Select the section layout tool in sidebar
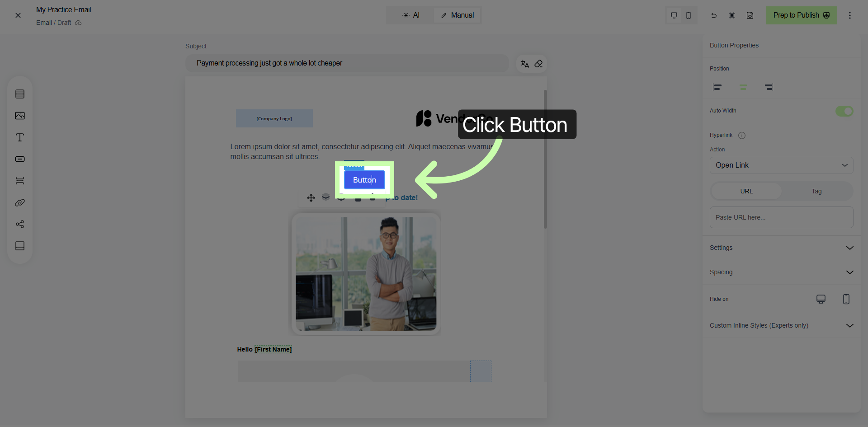The image size is (868, 427). (x=20, y=94)
